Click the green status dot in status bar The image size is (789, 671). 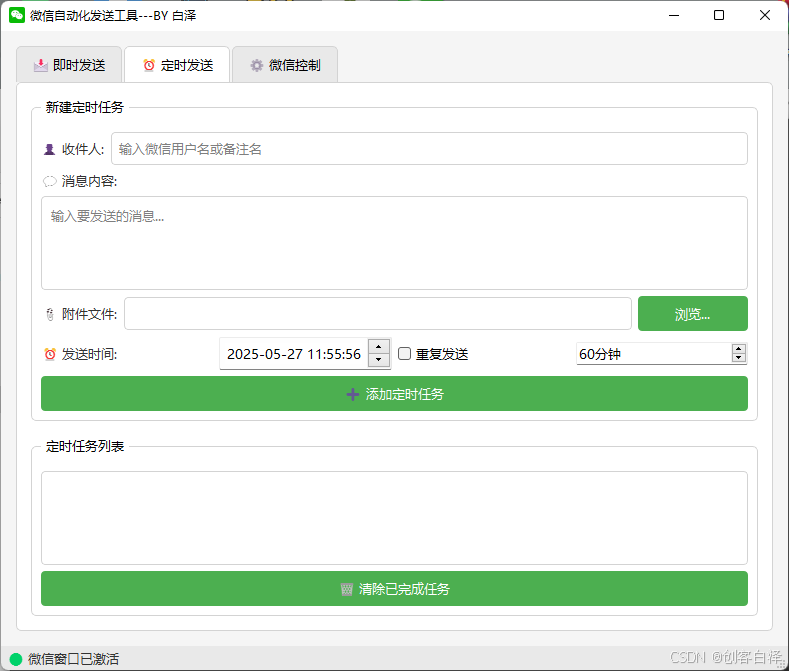click(x=16, y=659)
